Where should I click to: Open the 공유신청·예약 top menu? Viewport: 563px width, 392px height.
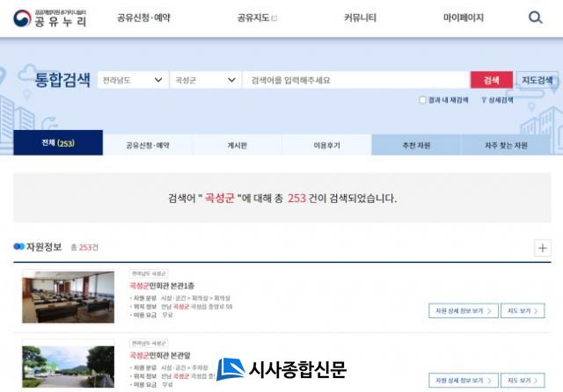(143, 18)
